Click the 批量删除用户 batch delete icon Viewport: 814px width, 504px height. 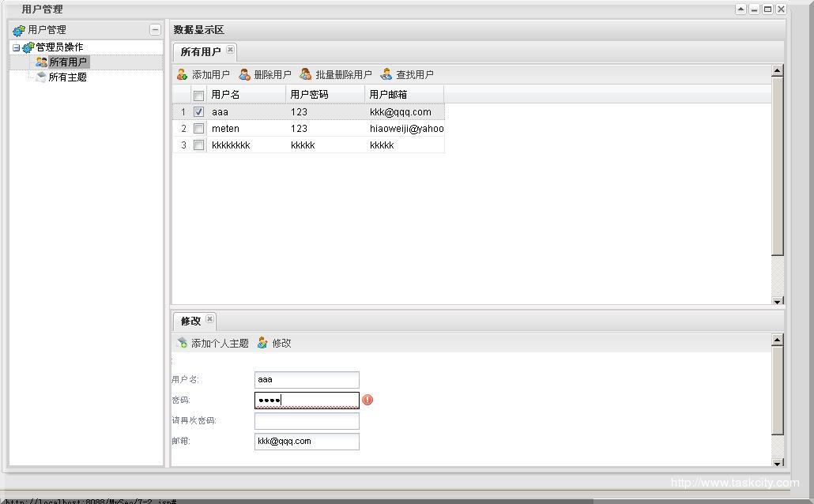[x=306, y=75]
